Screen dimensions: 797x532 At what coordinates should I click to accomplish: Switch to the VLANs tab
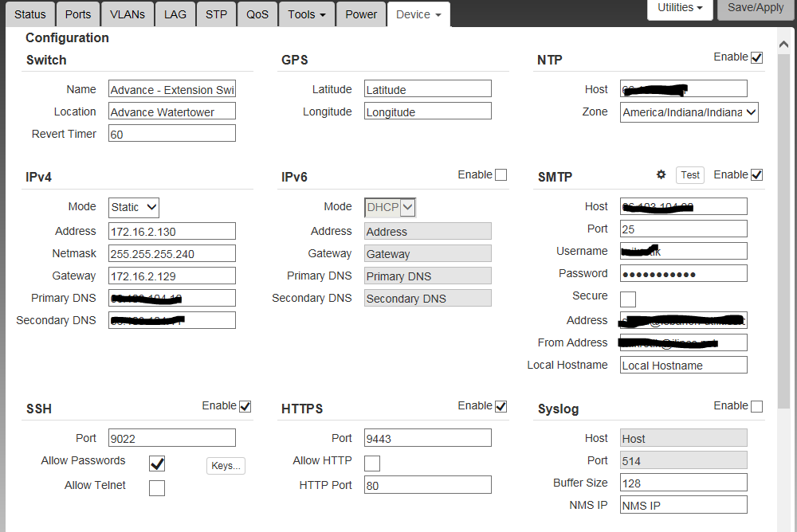[128, 14]
